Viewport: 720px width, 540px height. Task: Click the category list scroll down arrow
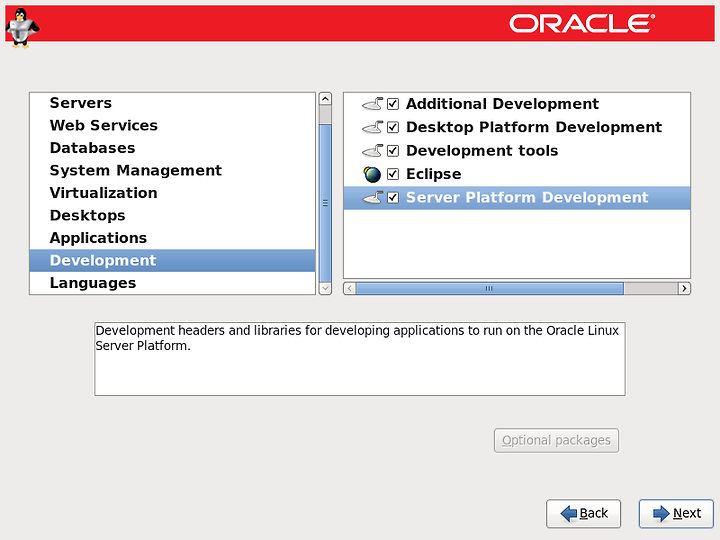(325, 288)
